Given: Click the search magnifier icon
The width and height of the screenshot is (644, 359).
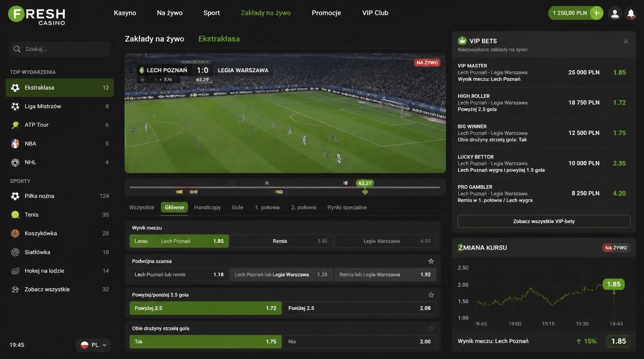Looking at the screenshot, I should (17, 49).
